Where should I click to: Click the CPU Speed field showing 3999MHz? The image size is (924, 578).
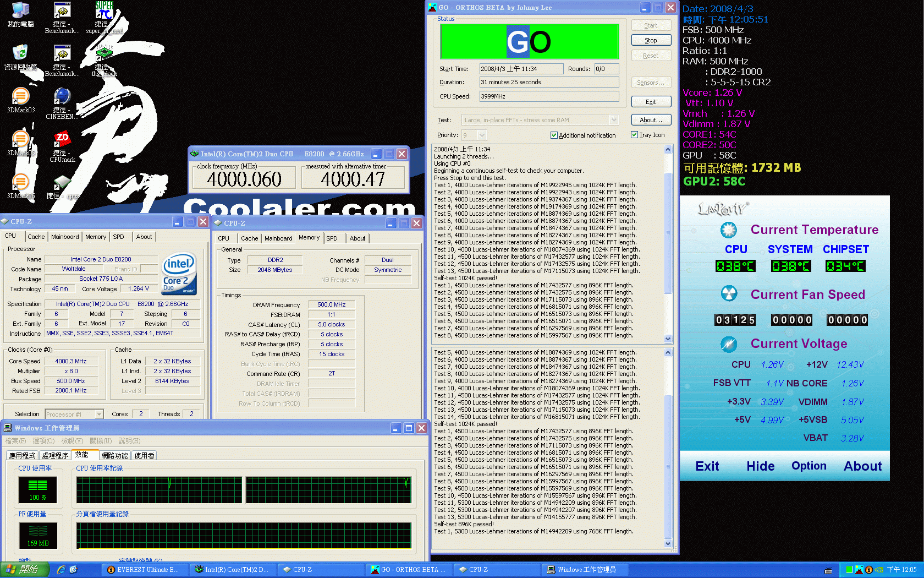[x=549, y=96]
